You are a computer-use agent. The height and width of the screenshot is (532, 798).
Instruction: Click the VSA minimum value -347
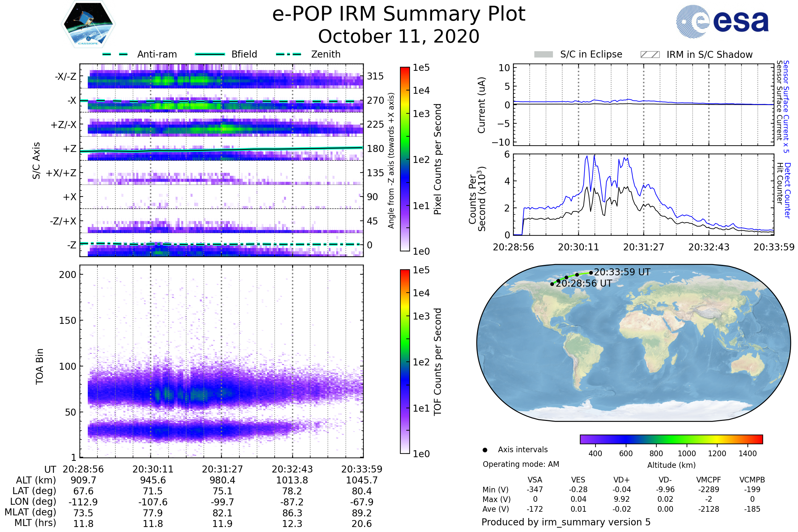[535, 489]
